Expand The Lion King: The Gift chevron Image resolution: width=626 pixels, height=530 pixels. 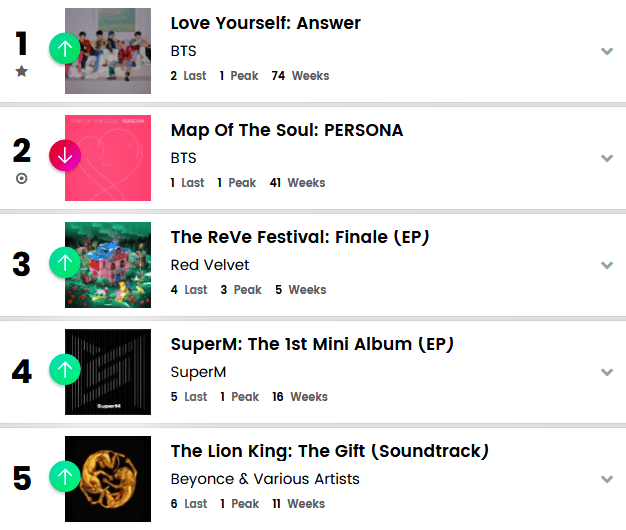click(606, 479)
